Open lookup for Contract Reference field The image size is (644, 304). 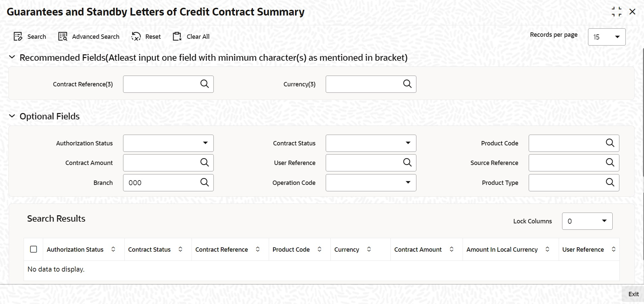pyautogui.click(x=204, y=84)
